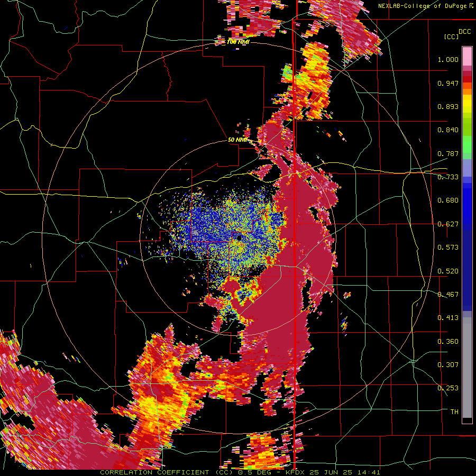Click the 0.680 color scale label
The height and width of the screenshot is (476, 476).
click(x=448, y=200)
